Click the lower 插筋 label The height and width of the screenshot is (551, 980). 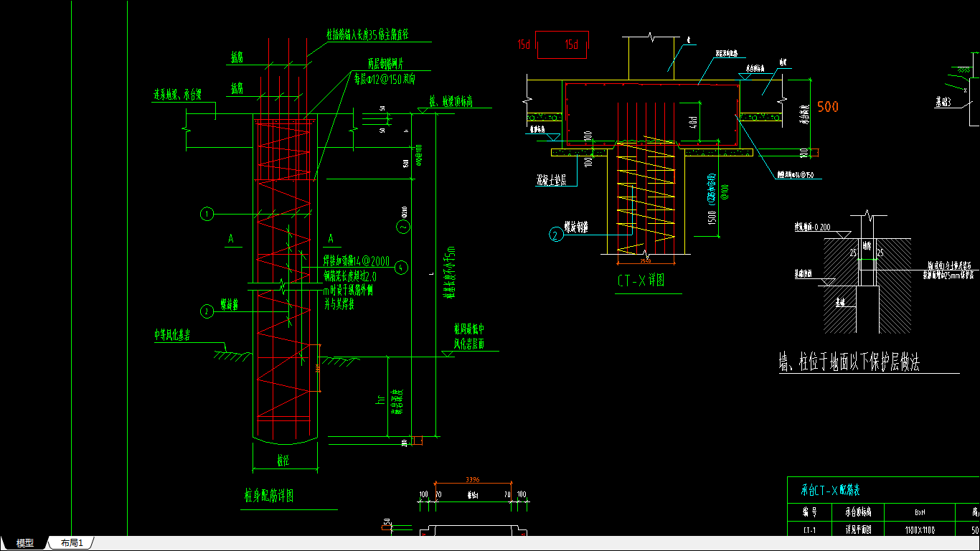(x=237, y=88)
